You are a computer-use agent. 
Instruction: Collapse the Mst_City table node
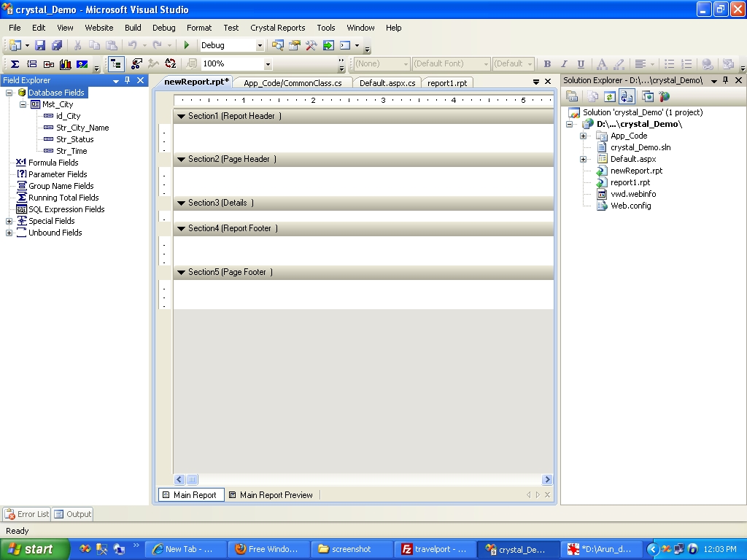[x=23, y=104]
